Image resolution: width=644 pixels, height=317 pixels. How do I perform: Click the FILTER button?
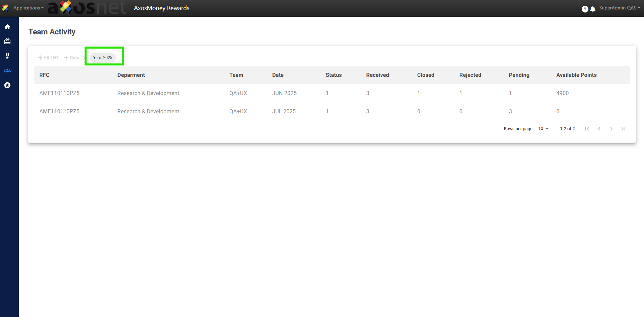48,58
